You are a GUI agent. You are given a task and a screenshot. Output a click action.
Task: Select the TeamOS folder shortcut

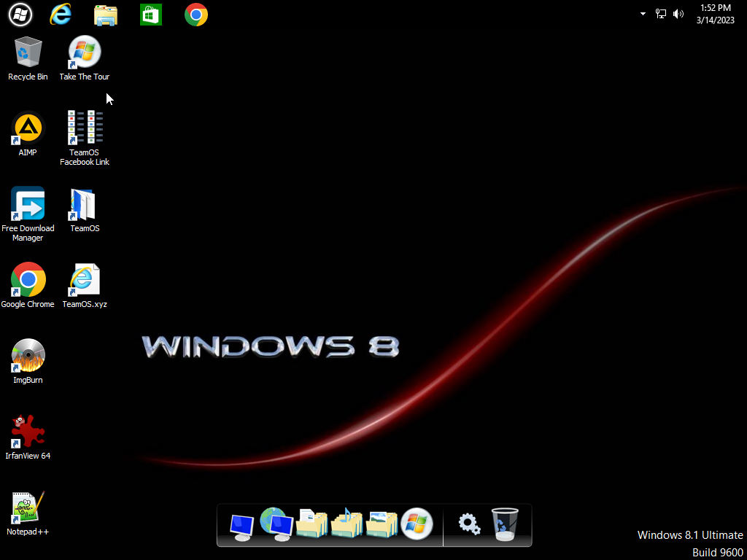coord(85,210)
